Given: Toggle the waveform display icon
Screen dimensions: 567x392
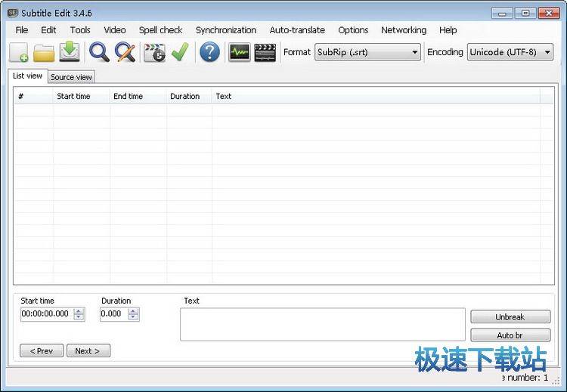Looking at the screenshot, I should point(240,52).
